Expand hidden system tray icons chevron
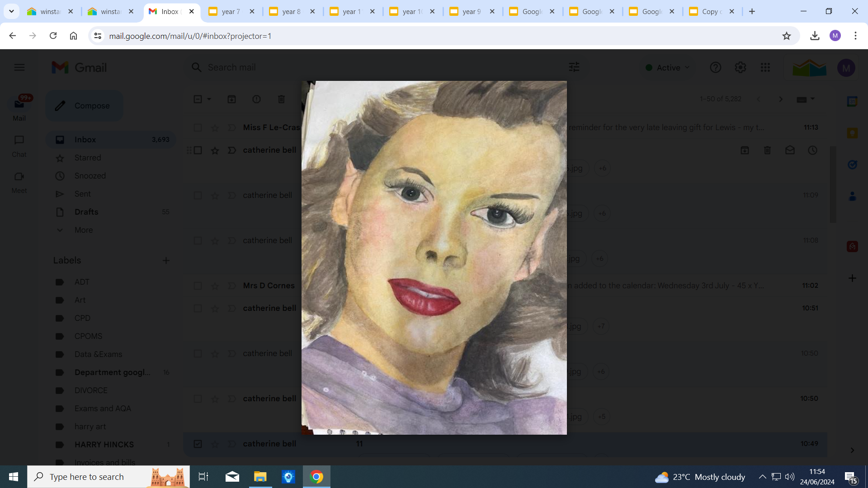 tap(762, 477)
